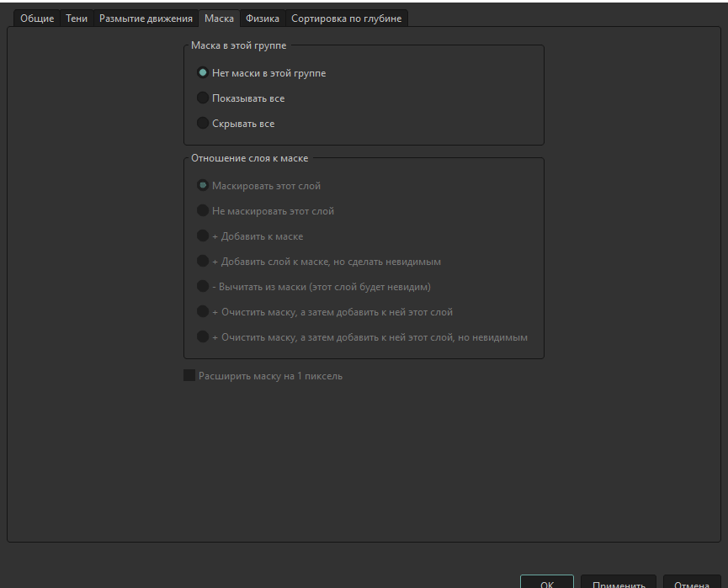The image size is (728, 588).
Task: Select 'Маскировать этот слой' radio
Action: click(258, 186)
